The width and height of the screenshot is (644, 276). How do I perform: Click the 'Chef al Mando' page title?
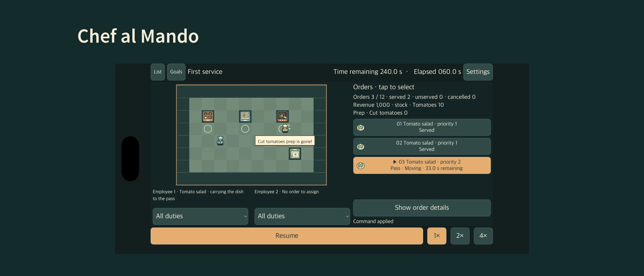pyautogui.click(x=138, y=36)
